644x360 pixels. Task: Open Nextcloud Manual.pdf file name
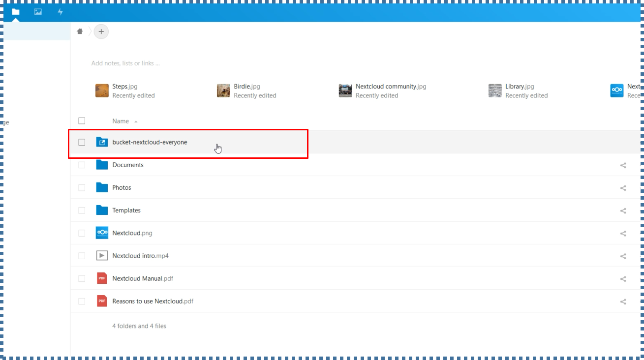point(143,278)
